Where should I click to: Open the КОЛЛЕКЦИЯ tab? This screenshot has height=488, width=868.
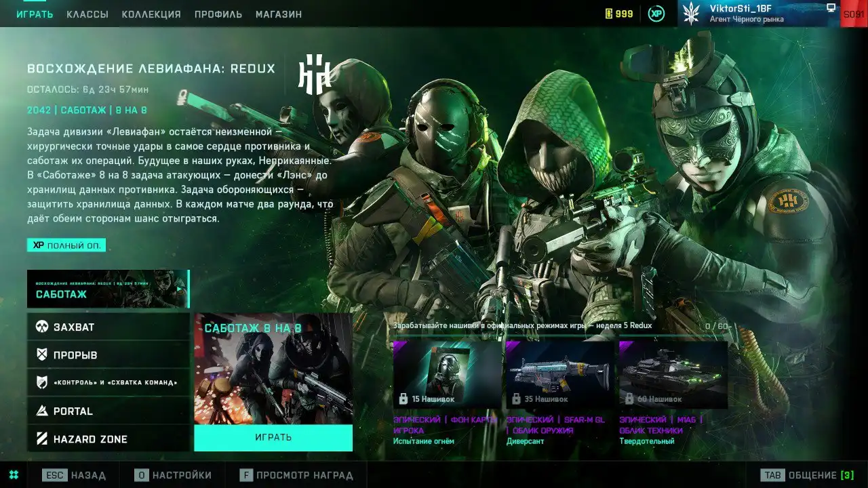pyautogui.click(x=151, y=14)
